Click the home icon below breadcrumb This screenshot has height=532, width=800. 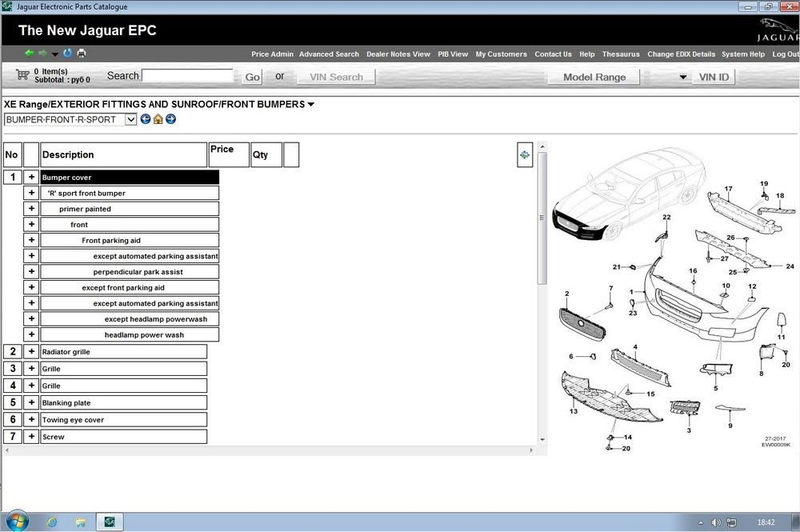tap(158, 119)
